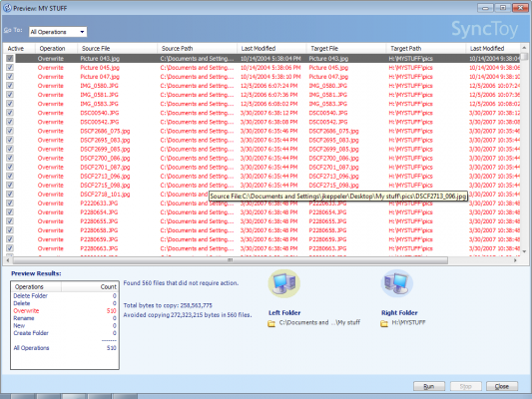Click target file IMG_0580.JPG
Image resolution: width=532 pixels, height=399 pixels.
click(328, 86)
